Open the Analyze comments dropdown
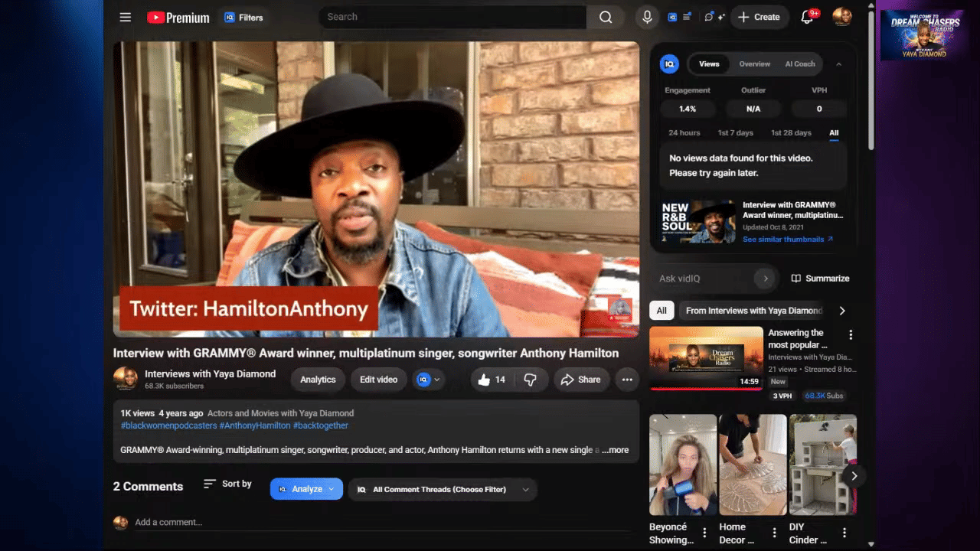The height and width of the screenshot is (551, 980). pyautogui.click(x=306, y=489)
